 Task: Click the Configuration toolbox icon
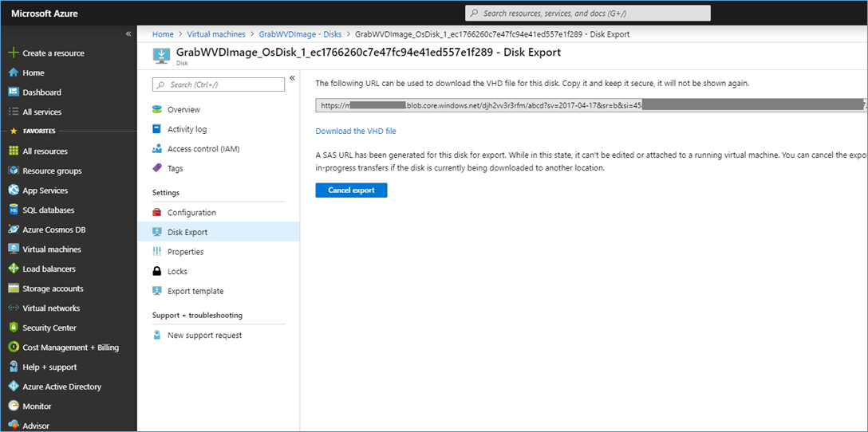(157, 212)
